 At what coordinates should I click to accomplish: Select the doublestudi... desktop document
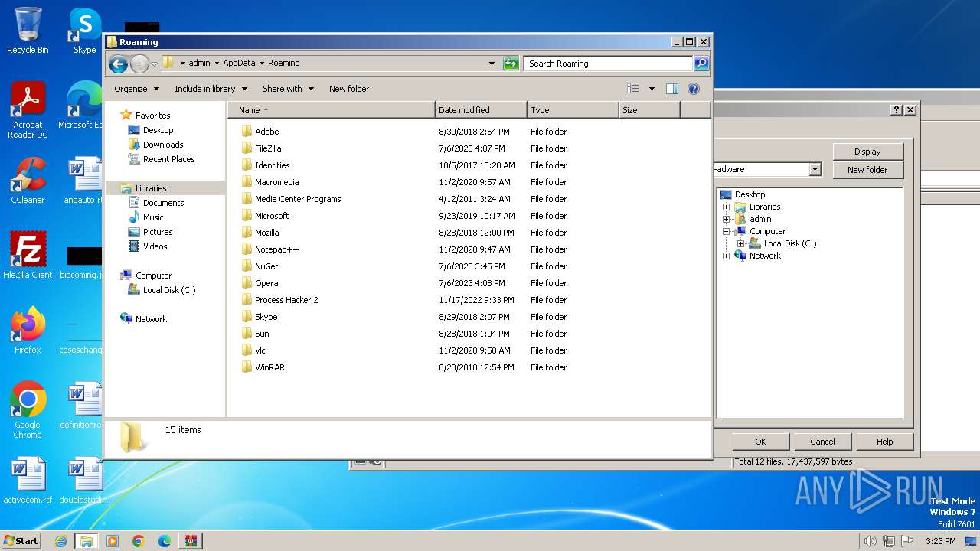point(84,481)
